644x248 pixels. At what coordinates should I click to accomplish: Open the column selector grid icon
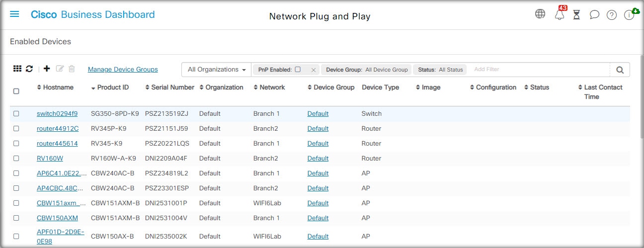17,69
